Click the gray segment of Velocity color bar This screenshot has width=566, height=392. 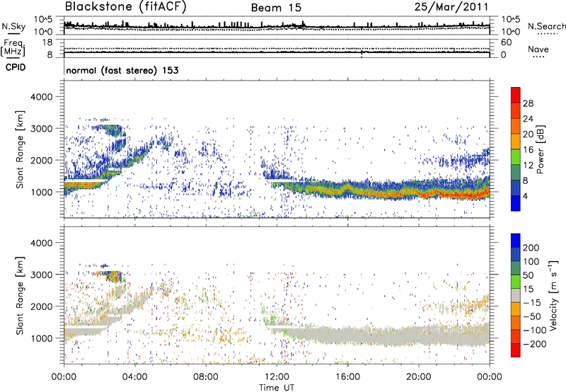[x=516, y=296]
